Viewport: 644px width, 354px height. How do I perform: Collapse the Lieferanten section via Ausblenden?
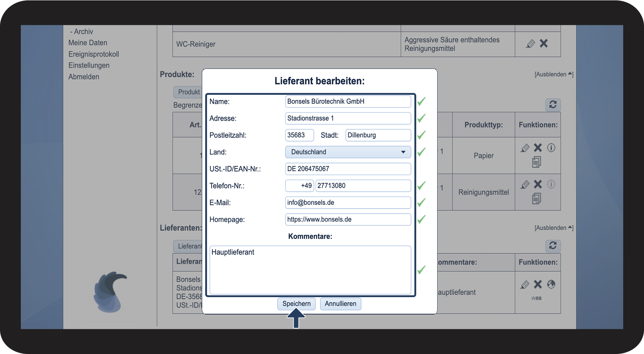[554, 228]
